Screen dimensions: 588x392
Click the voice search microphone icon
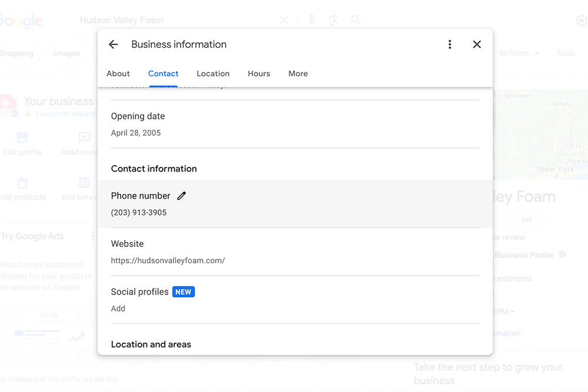pyautogui.click(x=311, y=19)
